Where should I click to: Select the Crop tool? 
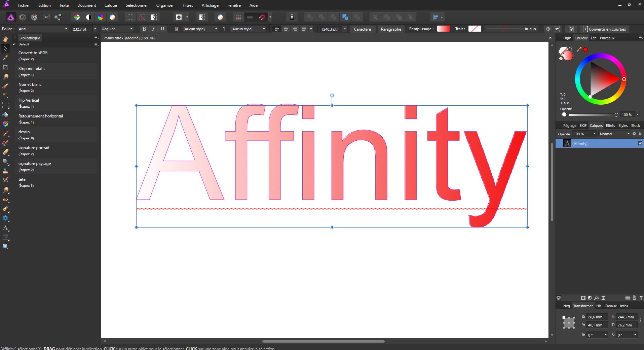[x=5, y=67]
